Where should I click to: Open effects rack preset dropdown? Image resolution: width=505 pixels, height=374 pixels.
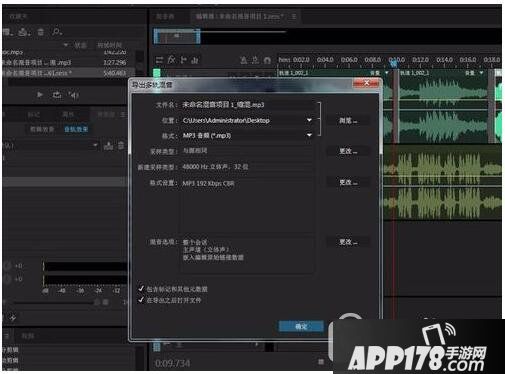(x=95, y=145)
